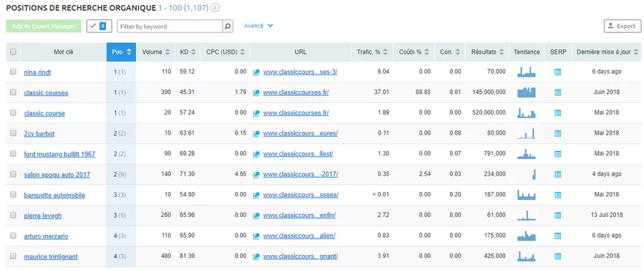Click the 13 Juil 2018 update date
This screenshot has height=270, width=644.
point(607,215)
